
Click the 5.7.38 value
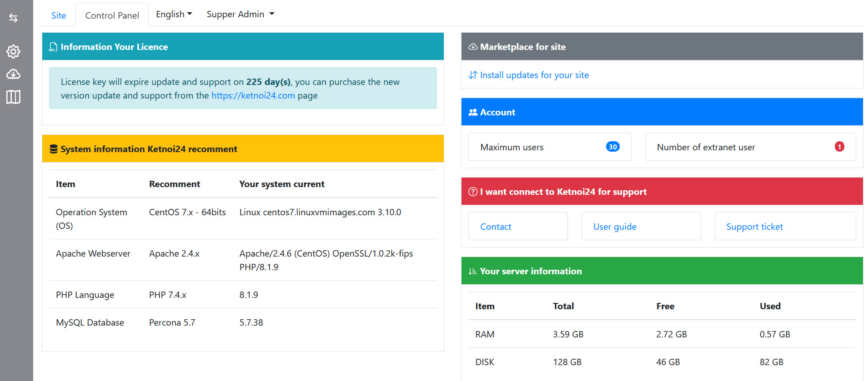[x=251, y=322]
